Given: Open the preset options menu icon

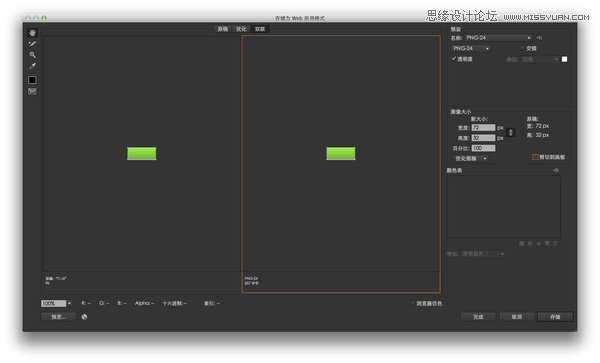Looking at the screenshot, I should (x=540, y=38).
